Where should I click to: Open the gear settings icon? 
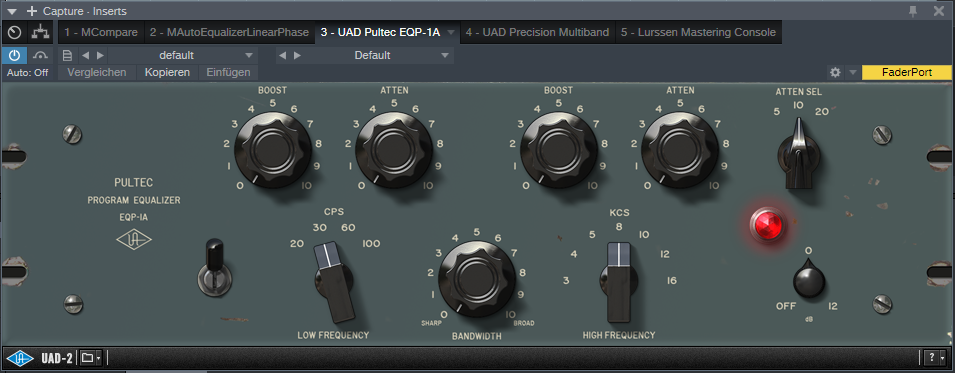click(836, 73)
